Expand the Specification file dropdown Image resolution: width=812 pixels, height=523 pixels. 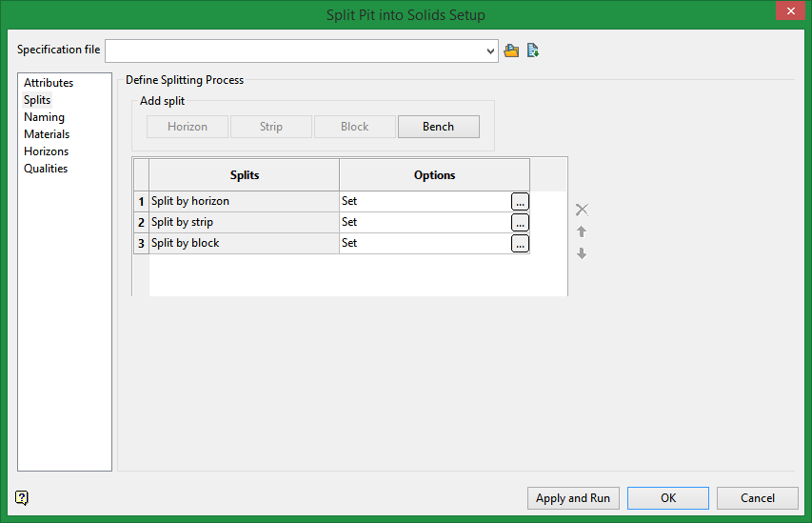[490, 50]
